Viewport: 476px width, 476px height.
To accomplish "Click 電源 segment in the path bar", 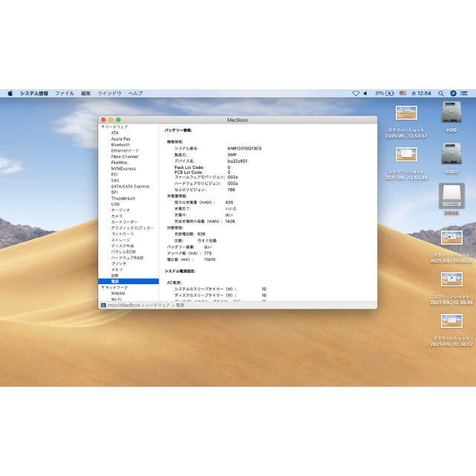I will pos(180,305).
